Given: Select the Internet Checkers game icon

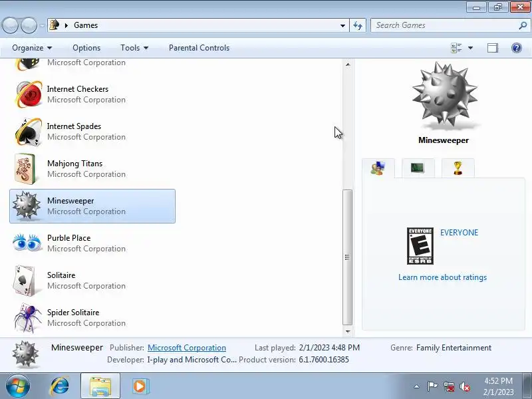Looking at the screenshot, I should 29,94.
